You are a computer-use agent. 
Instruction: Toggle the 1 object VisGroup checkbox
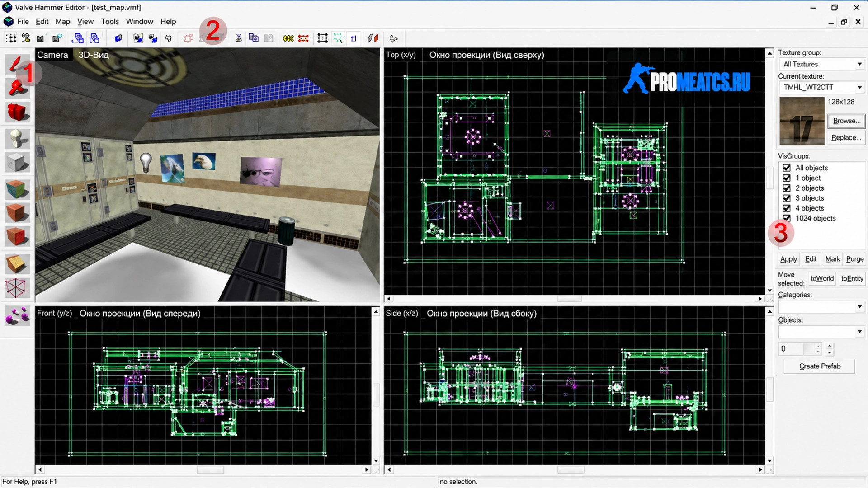pyautogui.click(x=787, y=178)
